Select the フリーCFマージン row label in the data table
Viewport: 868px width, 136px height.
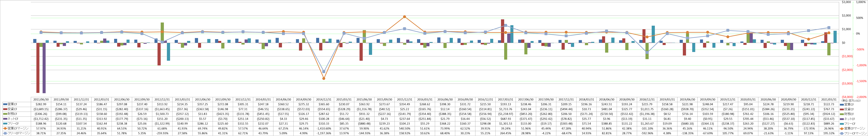(19, 133)
